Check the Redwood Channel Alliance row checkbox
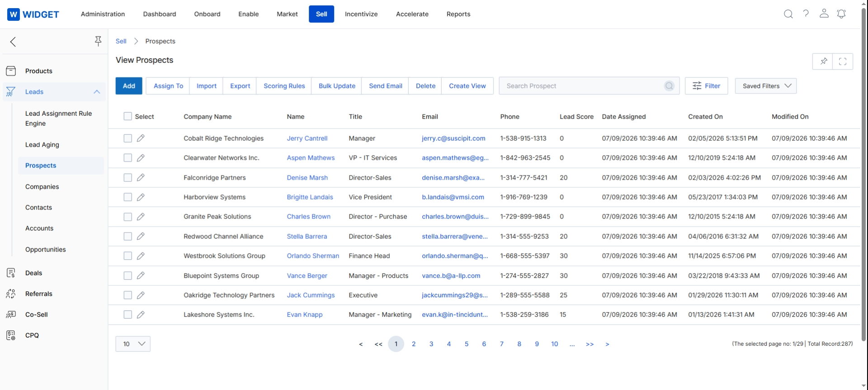Image resolution: width=868 pixels, height=390 pixels. tap(128, 236)
